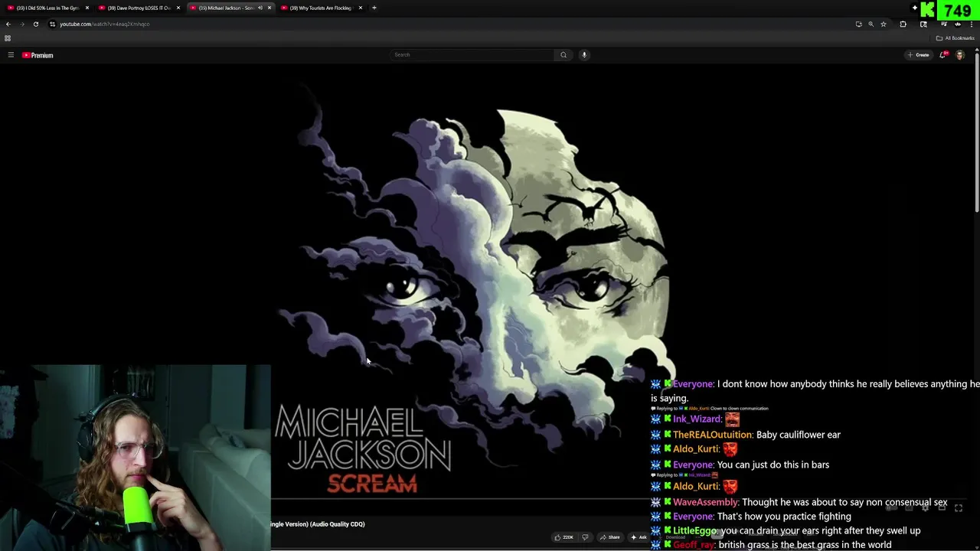
Task: Run search with the magnifier button
Action: (x=563, y=54)
